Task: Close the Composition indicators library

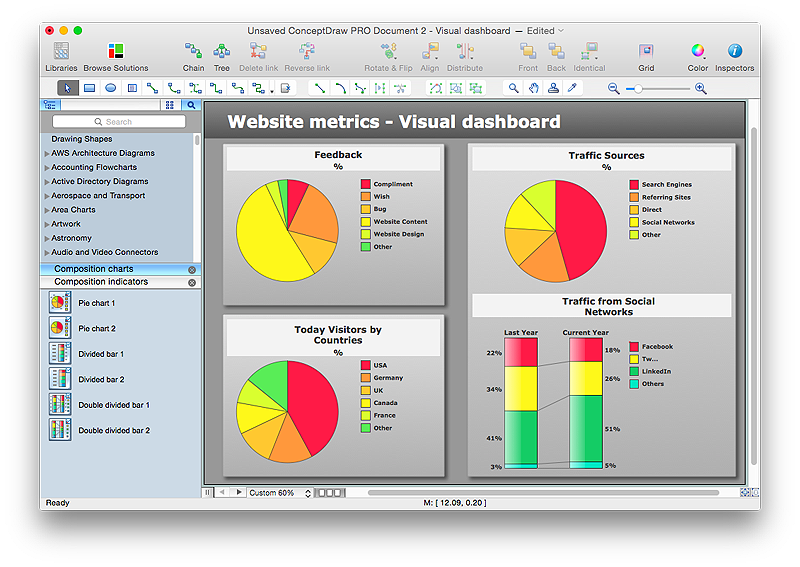Action: point(192,283)
